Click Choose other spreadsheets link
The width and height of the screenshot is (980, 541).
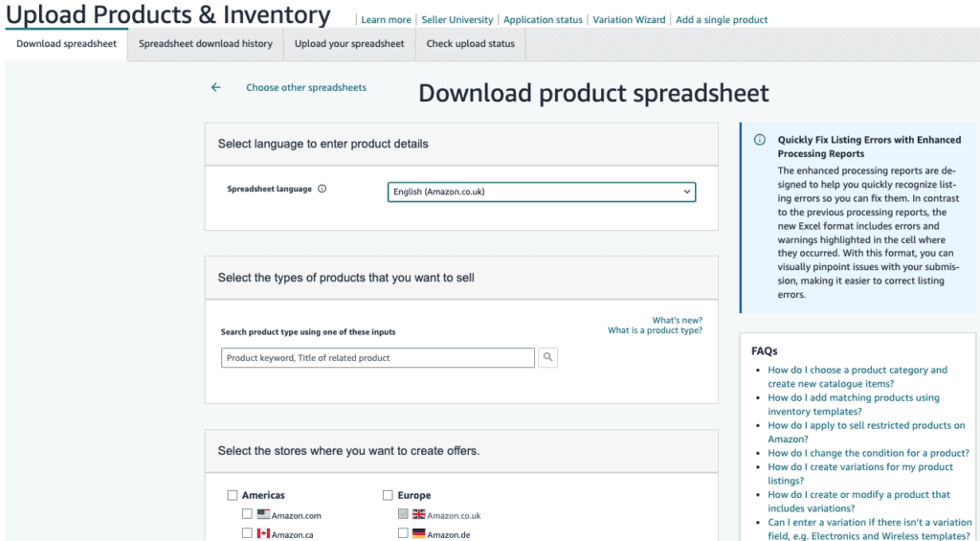[306, 87]
